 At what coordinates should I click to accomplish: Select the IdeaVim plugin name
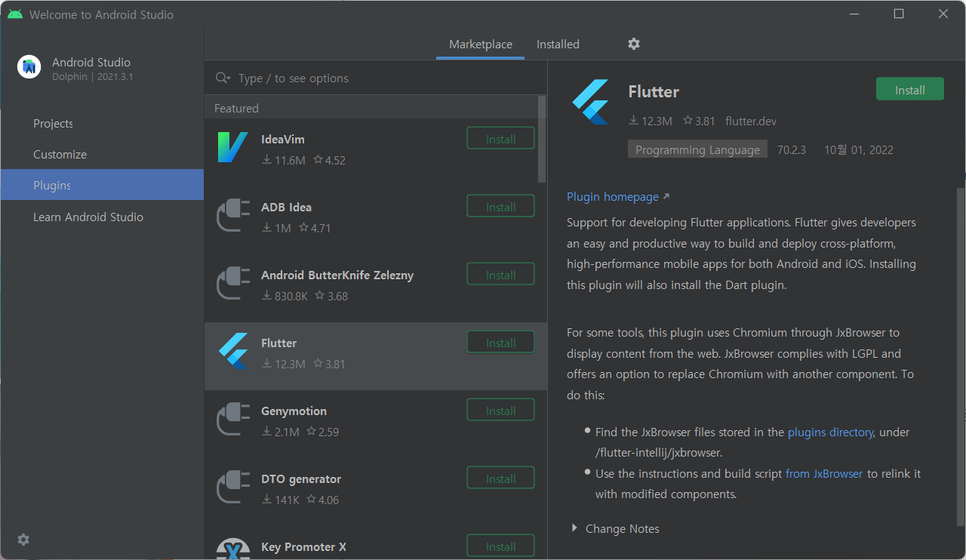coord(283,139)
